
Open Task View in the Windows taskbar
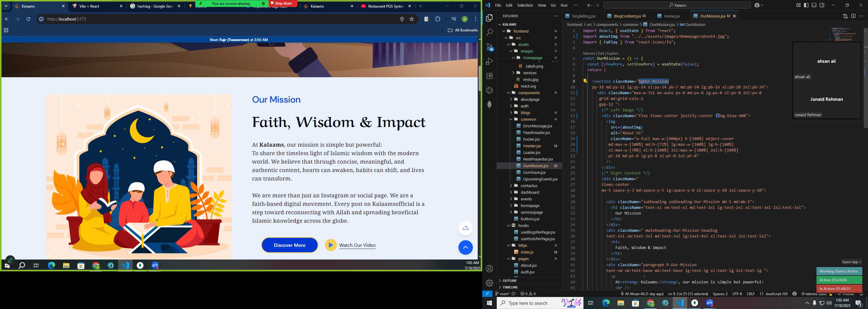590,303
